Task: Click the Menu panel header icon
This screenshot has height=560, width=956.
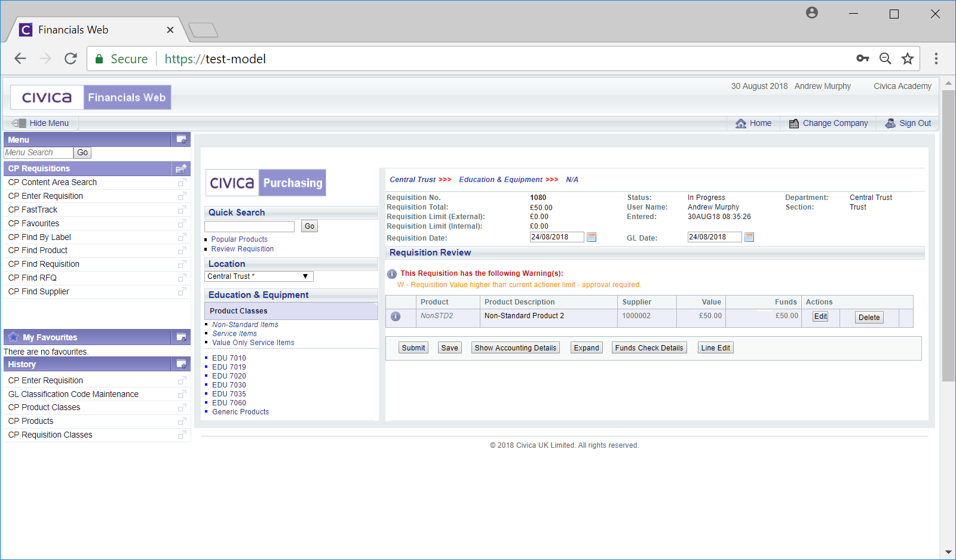Action: click(181, 140)
